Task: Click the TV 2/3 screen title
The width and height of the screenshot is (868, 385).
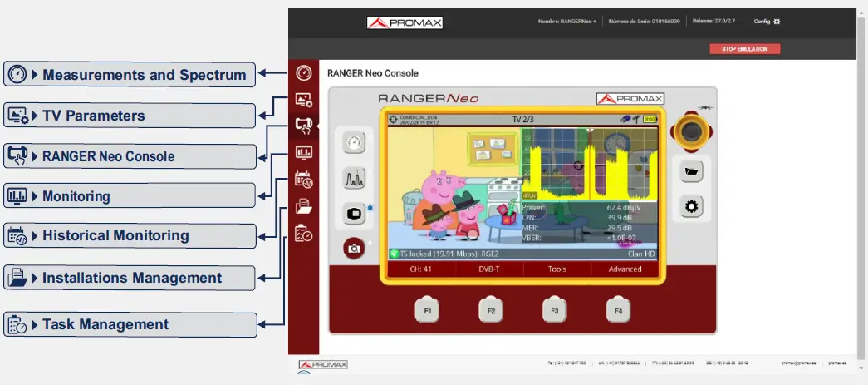Action: [523, 119]
